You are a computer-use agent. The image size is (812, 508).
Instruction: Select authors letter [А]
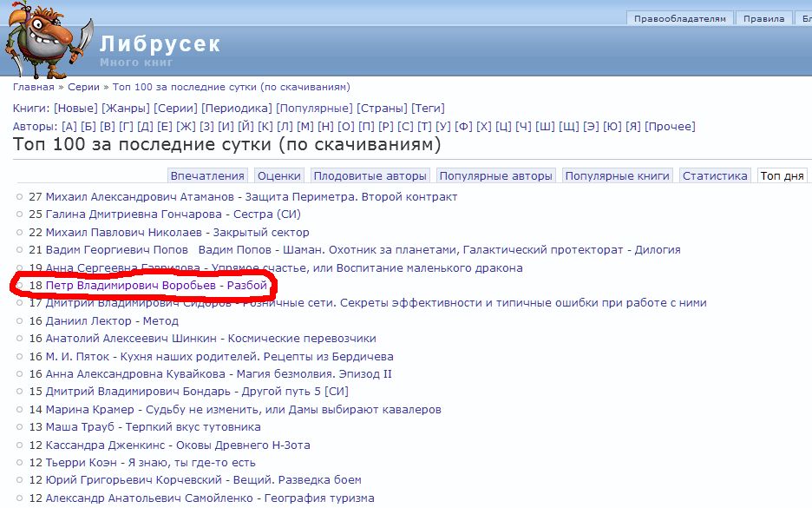(69, 127)
